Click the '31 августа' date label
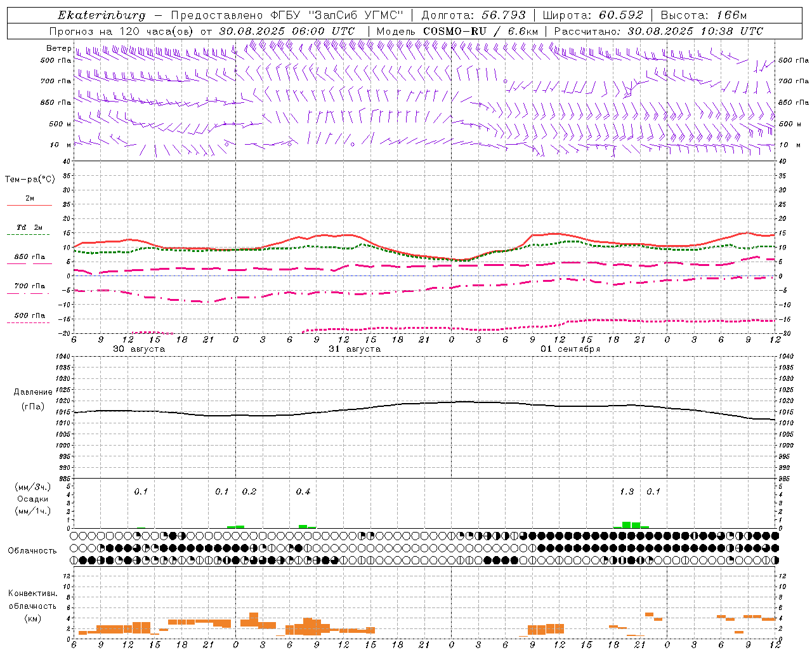The width and height of the screenshot is (812, 650). [x=355, y=349]
